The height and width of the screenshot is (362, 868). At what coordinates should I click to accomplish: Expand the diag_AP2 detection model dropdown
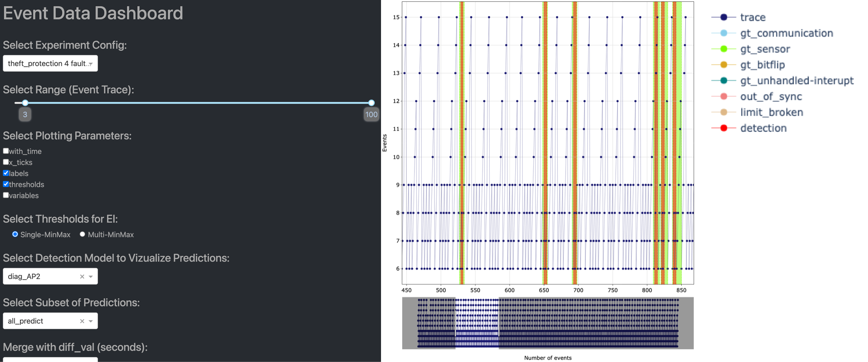(x=91, y=276)
